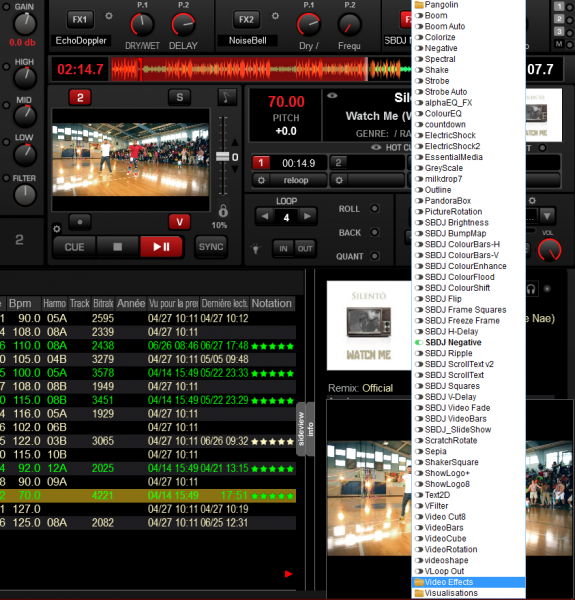Click the waveform position overview
Screen dimensions: 575x600
(261, 69)
